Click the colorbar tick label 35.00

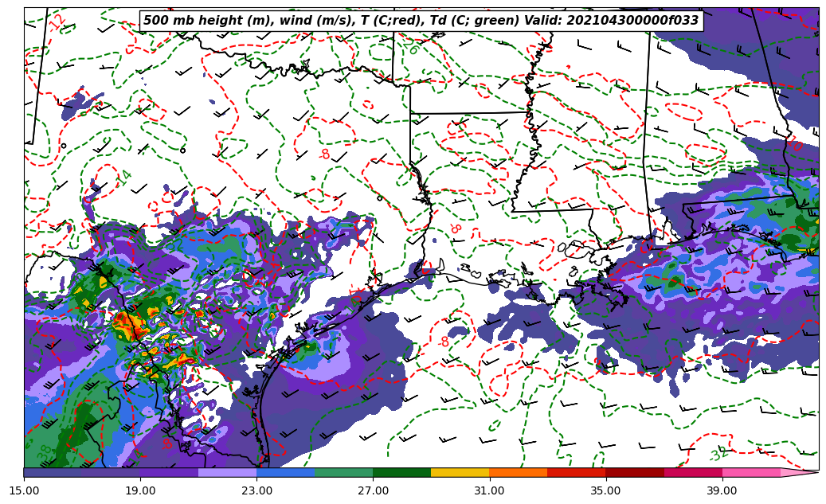(606, 490)
